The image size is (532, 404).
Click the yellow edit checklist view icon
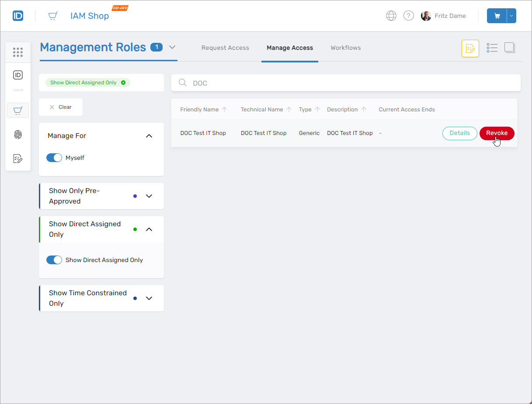[x=470, y=48]
